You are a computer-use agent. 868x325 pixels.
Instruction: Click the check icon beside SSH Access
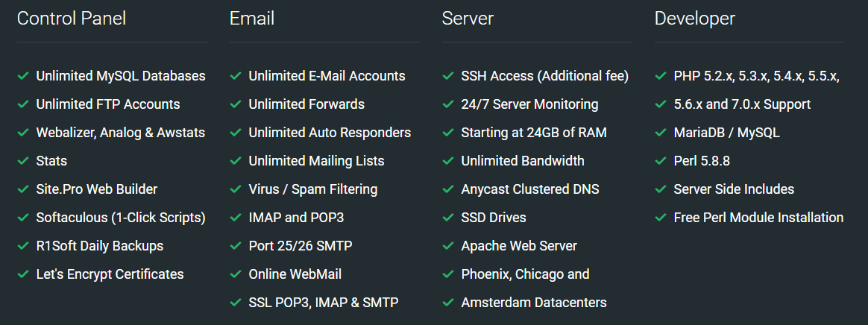[448, 76]
